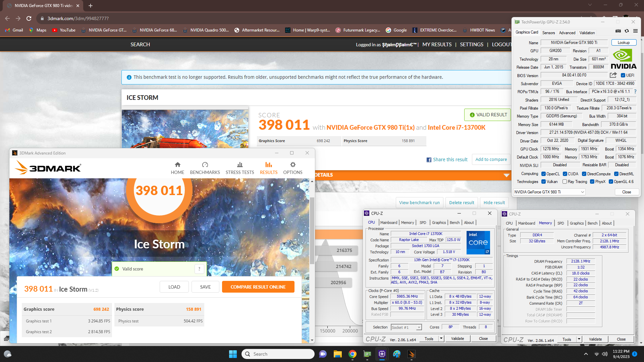Click Add to compare

pos(491,160)
